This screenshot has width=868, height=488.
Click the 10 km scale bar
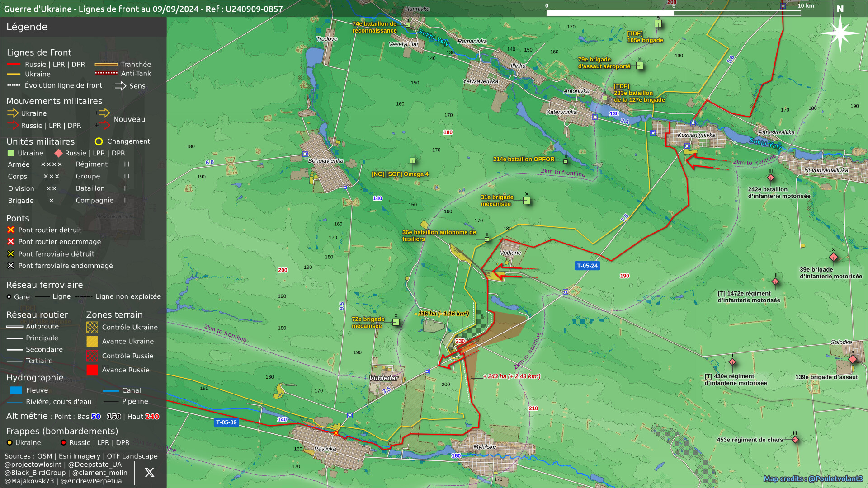point(674,13)
